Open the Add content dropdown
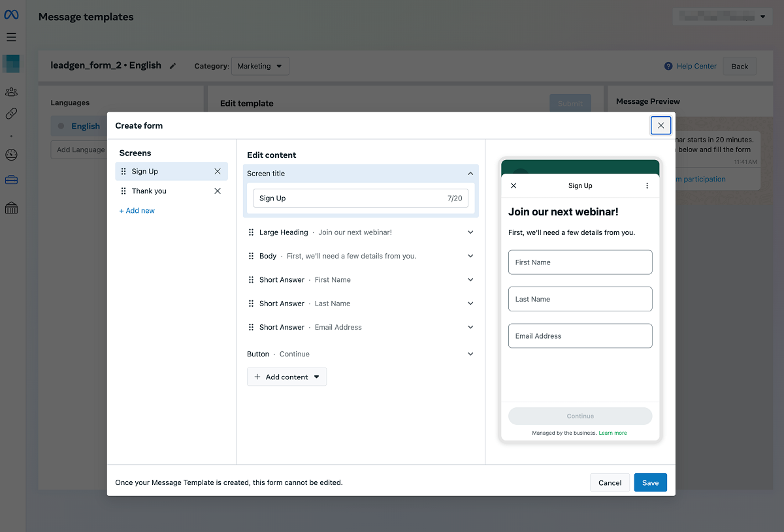784x532 pixels. pos(287,377)
